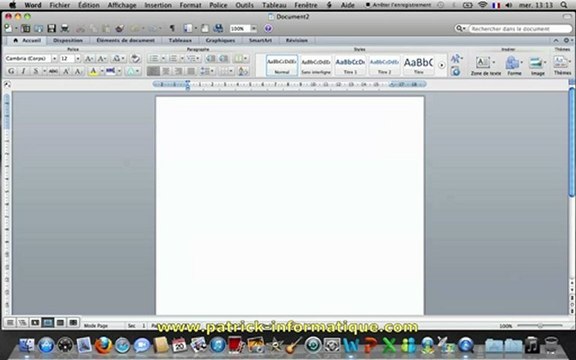576x360 pixels.
Task: Select the SmartArt tab
Action: 260,40
